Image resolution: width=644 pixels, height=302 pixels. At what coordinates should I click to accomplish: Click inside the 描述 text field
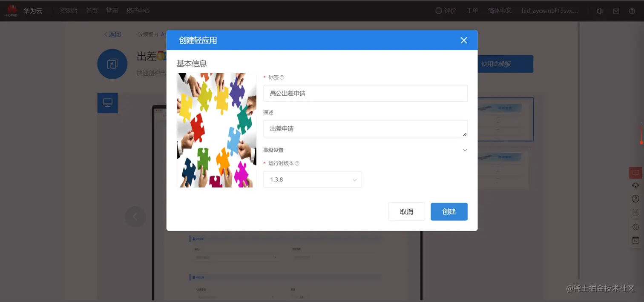[365, 128]
